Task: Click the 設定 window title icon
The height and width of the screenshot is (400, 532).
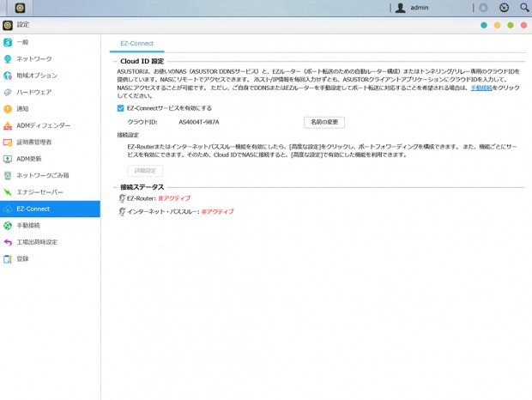Action: point(8,25)
